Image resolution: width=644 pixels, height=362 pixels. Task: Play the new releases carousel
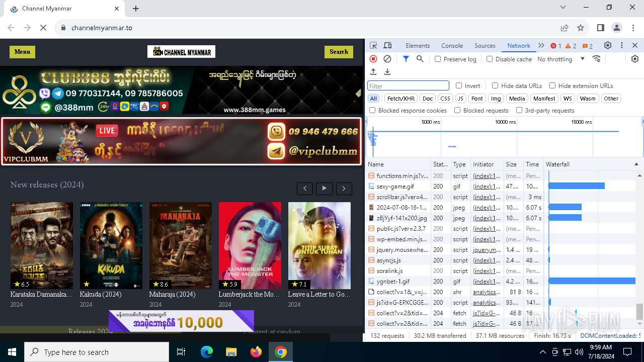[324, 189]
